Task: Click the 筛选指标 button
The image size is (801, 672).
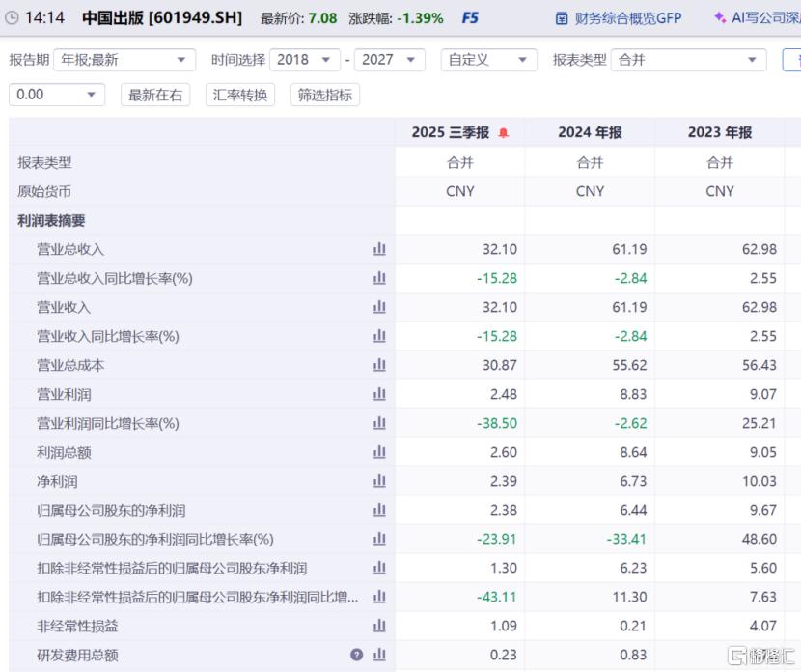Action: click(x=325, y=95)
